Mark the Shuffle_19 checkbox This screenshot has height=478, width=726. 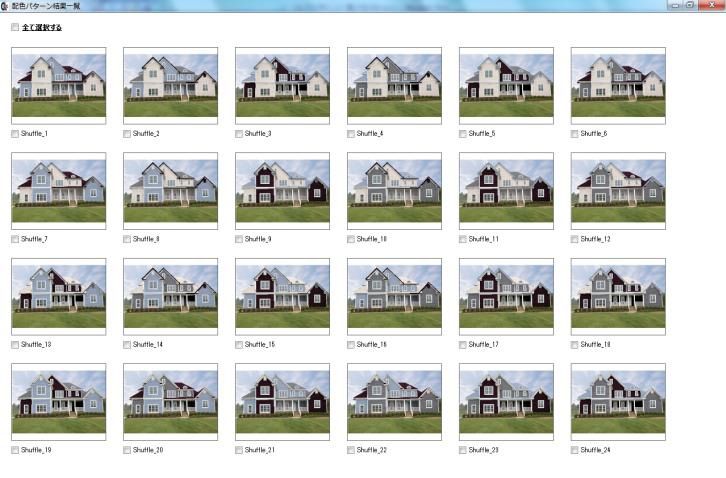pyautogui.click(x=15, y=450)
